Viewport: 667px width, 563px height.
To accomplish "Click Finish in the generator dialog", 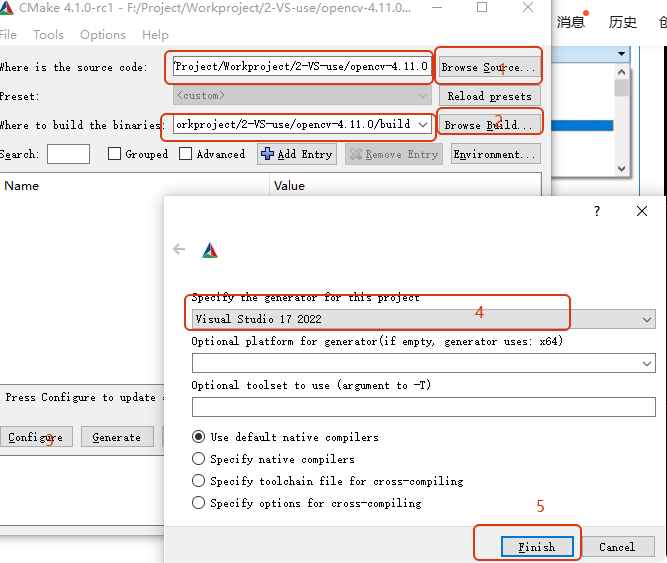I will click(x=537, y=546).
